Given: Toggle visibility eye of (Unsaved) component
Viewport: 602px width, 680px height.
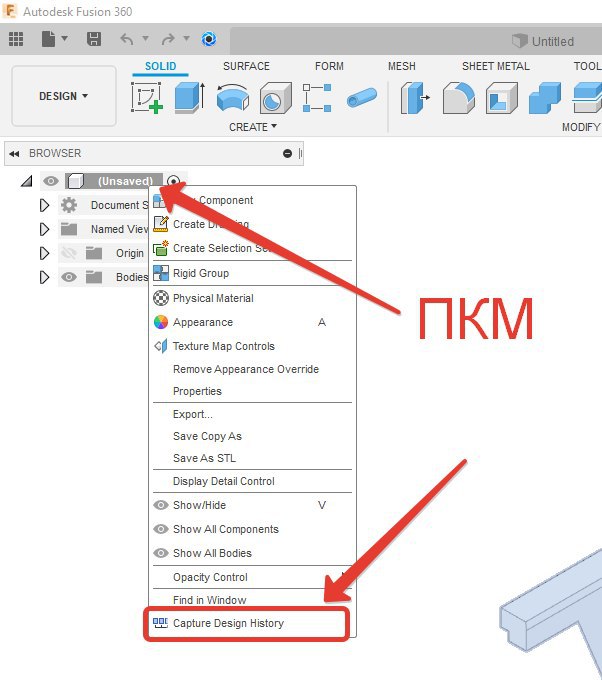Looking at the screenshot, I should [x=51, y=181].
